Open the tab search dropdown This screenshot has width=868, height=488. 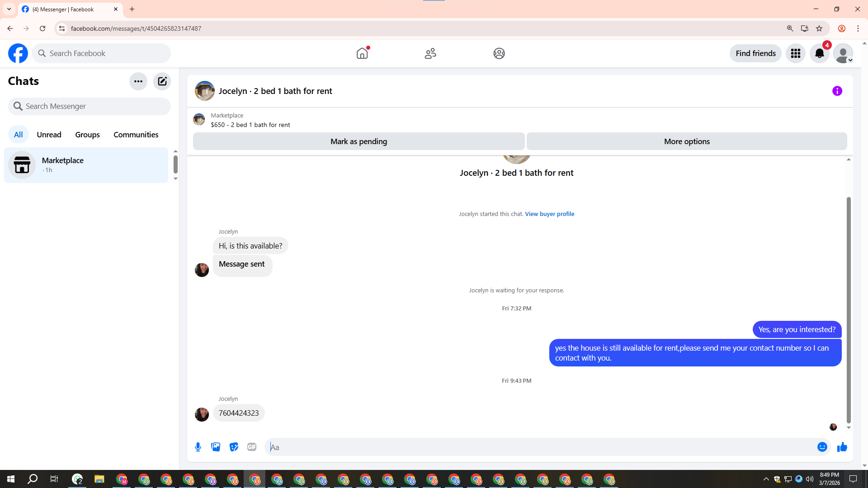tap(9, 9)
